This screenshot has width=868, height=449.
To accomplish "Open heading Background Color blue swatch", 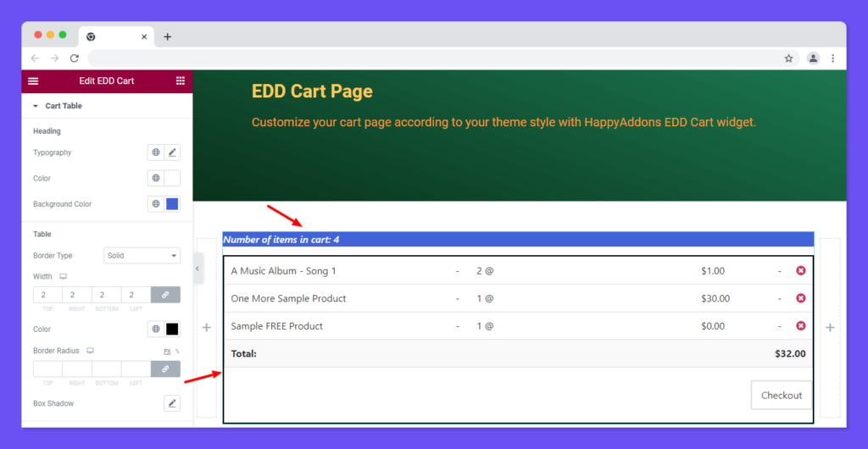I will click(172, 204).
